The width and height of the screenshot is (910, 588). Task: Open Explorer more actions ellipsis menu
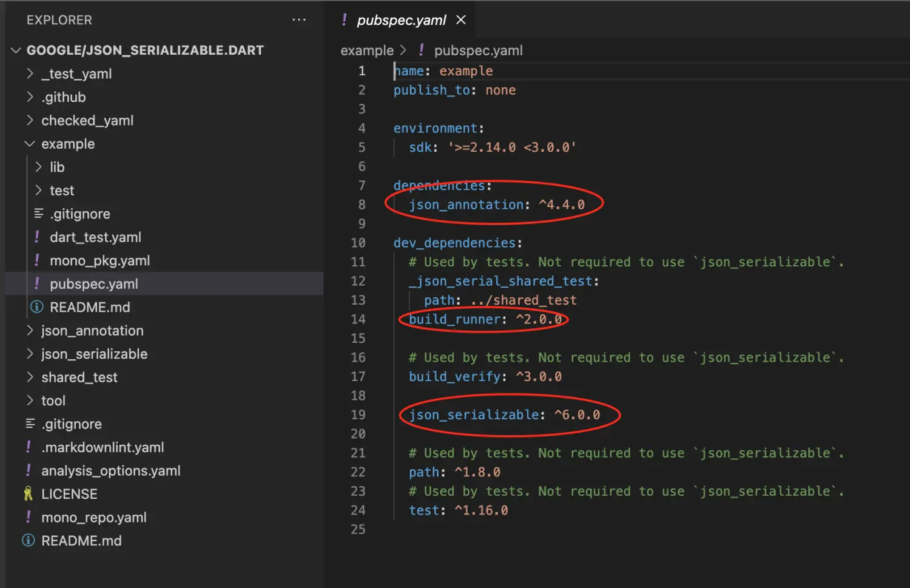[298, 20]
